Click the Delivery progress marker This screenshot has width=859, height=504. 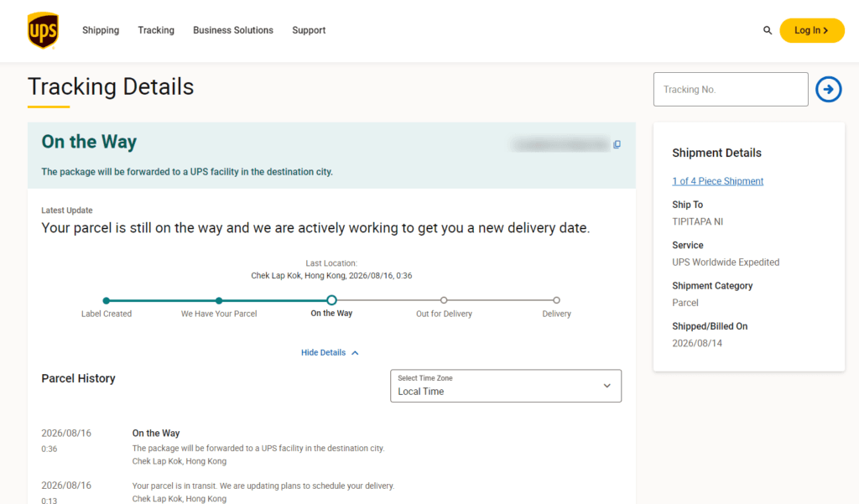[x=557, y=300]
